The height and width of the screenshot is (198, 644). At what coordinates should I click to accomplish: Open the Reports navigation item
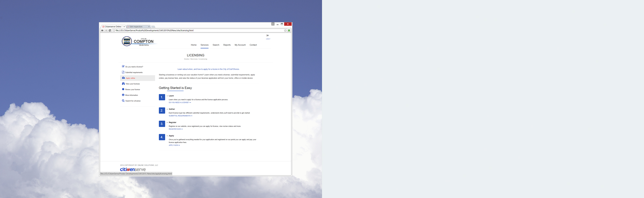click(227, 45)
